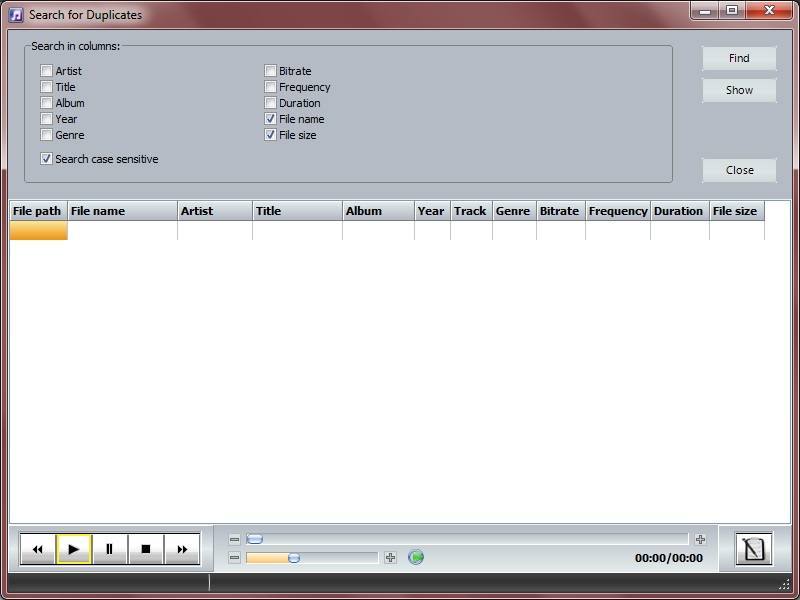Screen dimensions: 800x600
Task: Uncheck the File name checkbox
Action: pyautogui.click(x=270, y=119)
